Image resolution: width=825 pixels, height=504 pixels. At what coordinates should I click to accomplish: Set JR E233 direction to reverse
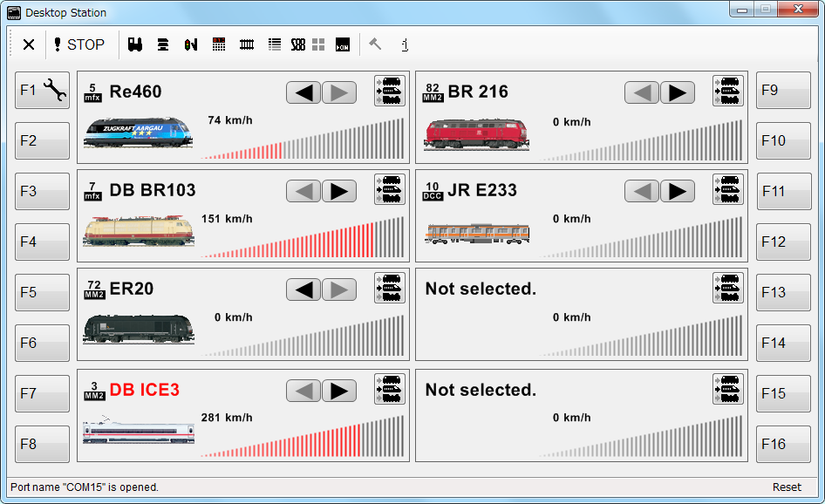tap(642, 191)
